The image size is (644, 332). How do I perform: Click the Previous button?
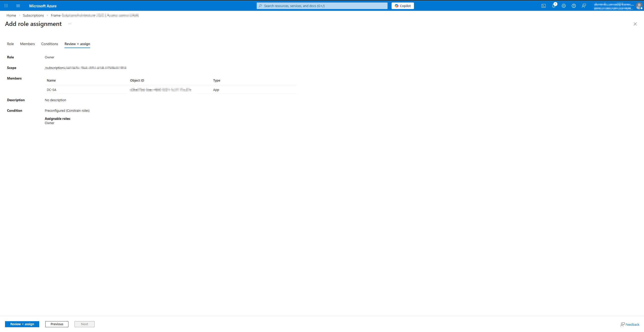coord(57,324)
